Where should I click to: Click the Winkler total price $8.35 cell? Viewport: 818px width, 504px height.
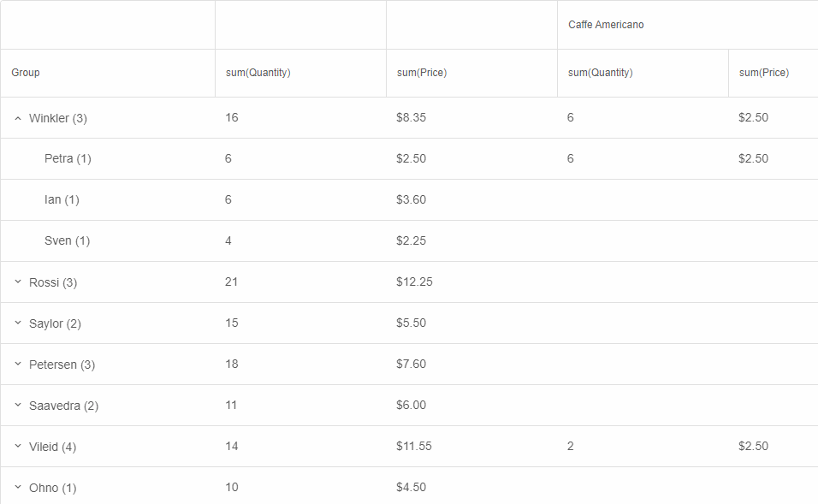pos(412,117)
